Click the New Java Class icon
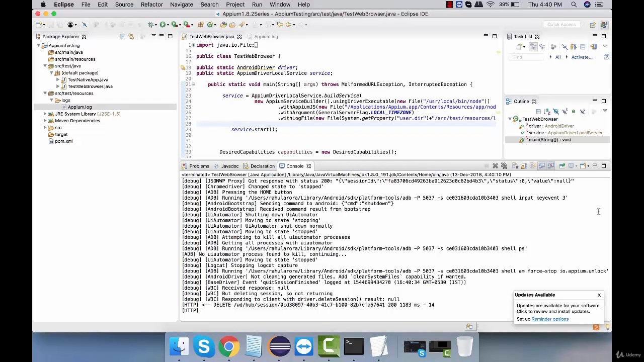Image resolution: width=644 pixels, height=362 pixels. (x=210, y=25)
